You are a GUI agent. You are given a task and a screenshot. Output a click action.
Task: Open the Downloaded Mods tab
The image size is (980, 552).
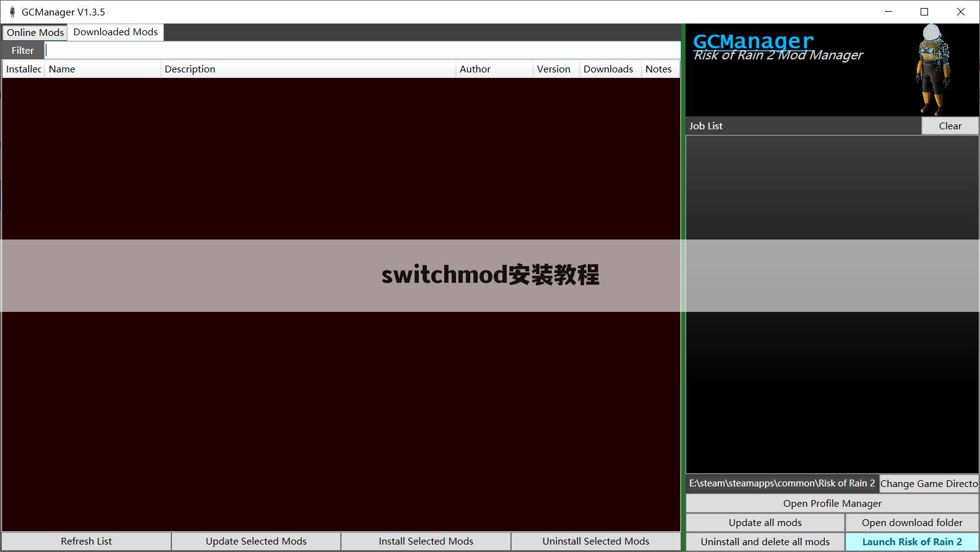pos(116,32)
